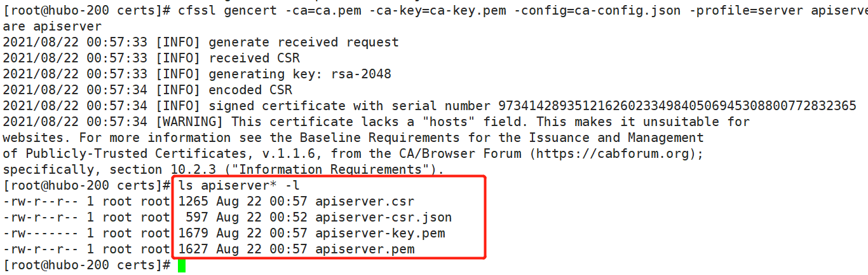Click the green terminal cursor block
The height and width of the screenshot is (275, 868).
181,265
